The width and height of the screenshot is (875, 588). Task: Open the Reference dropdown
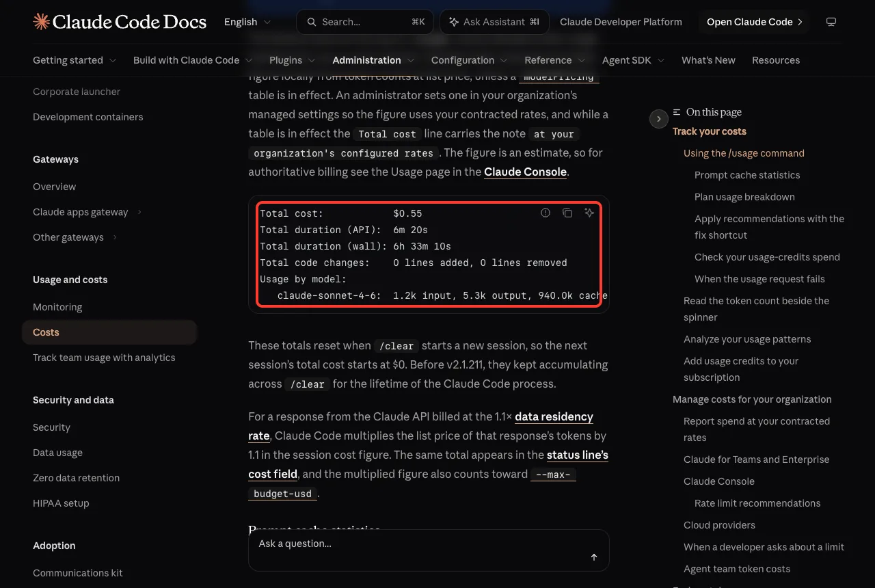point(555,60)
